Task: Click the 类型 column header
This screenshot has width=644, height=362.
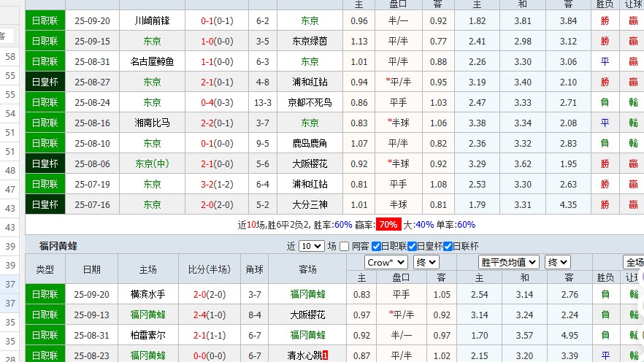Action: pos(45,269)
